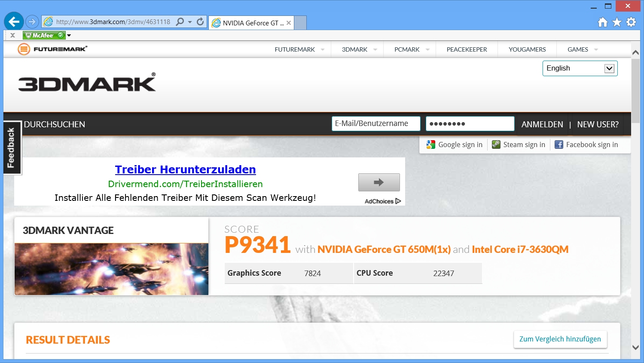Click the 3DMark Vantage thumbnail image
Image resolution: width=644 pixels, height=363 pixels.
pyautogui.click(x=111, y=269)
